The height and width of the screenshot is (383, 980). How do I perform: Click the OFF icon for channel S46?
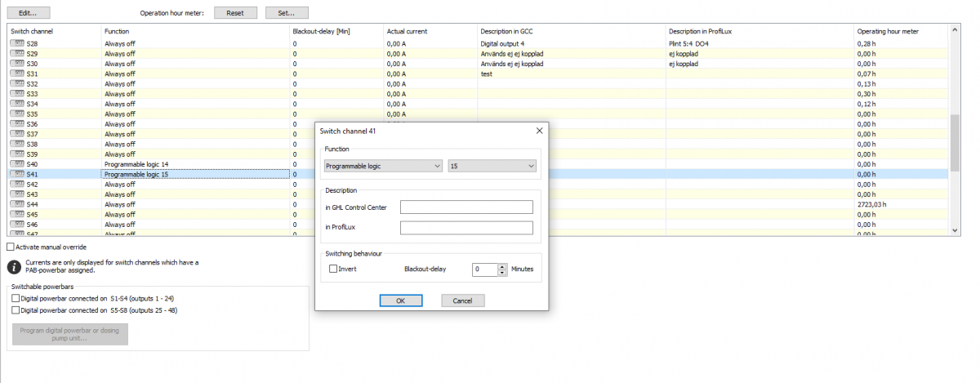coord(17,225)
